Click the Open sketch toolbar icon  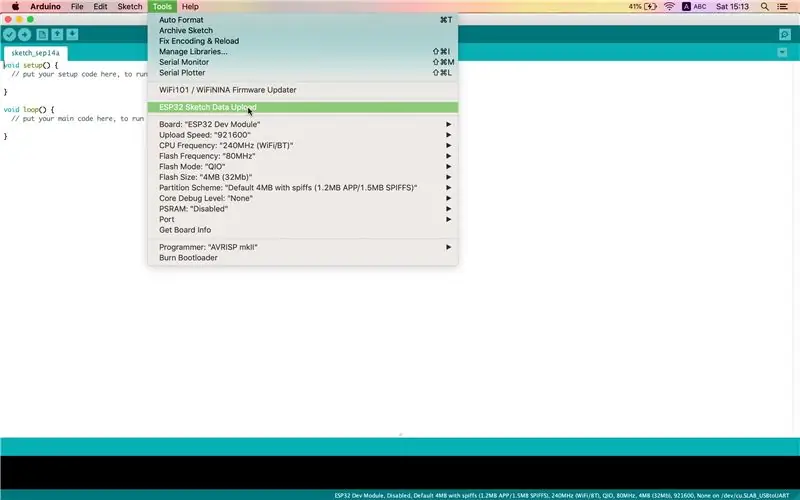57,34
